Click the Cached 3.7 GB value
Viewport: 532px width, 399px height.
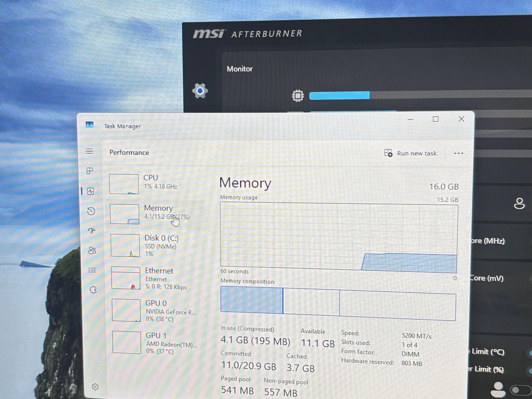[301, 368]
